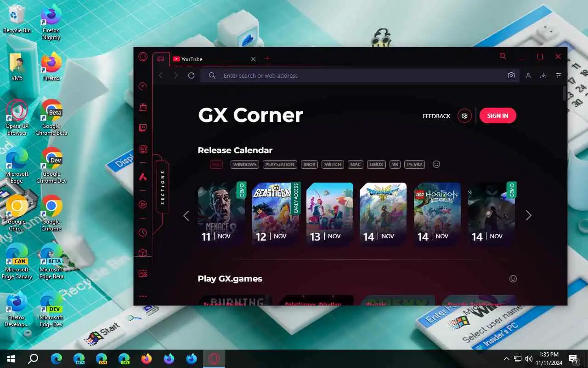Open History clock icon in sidebar
This screenshot has width=588, height=368.
tap(143, 233)
